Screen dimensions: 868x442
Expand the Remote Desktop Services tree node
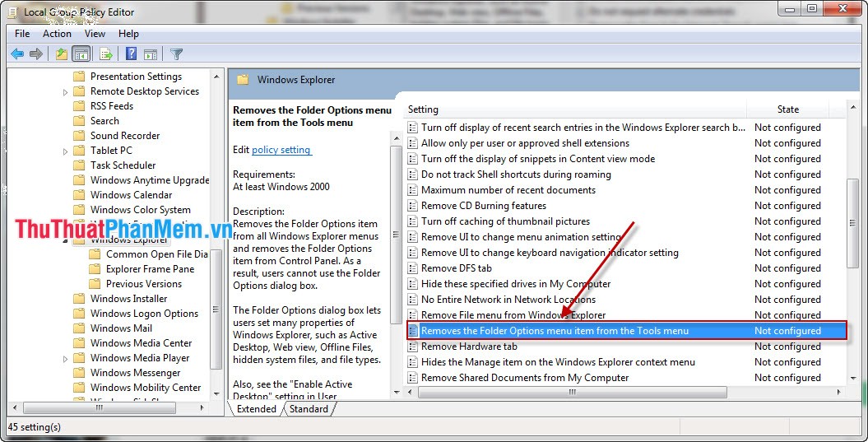[x=65, y=92]
